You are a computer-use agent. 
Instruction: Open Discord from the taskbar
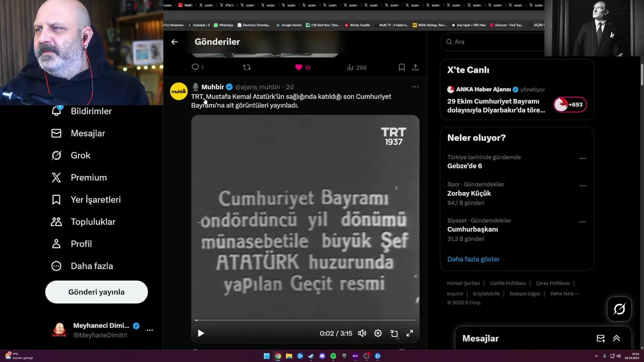tap(322, 356)
